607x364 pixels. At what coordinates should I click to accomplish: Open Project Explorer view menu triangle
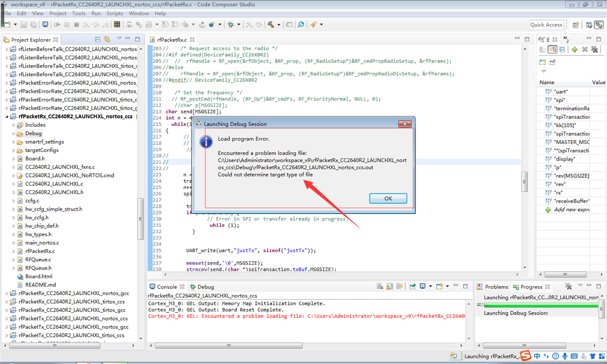point(119,39)
